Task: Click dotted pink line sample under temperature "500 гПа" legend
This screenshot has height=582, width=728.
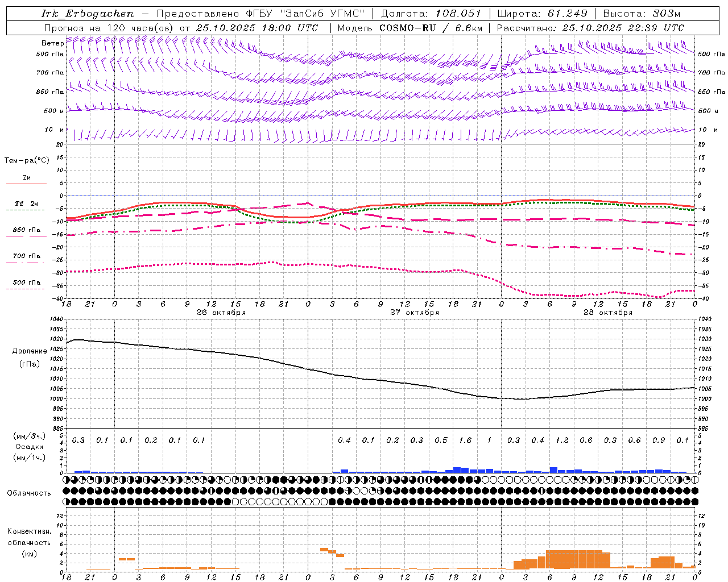Action: coord(26,289)
